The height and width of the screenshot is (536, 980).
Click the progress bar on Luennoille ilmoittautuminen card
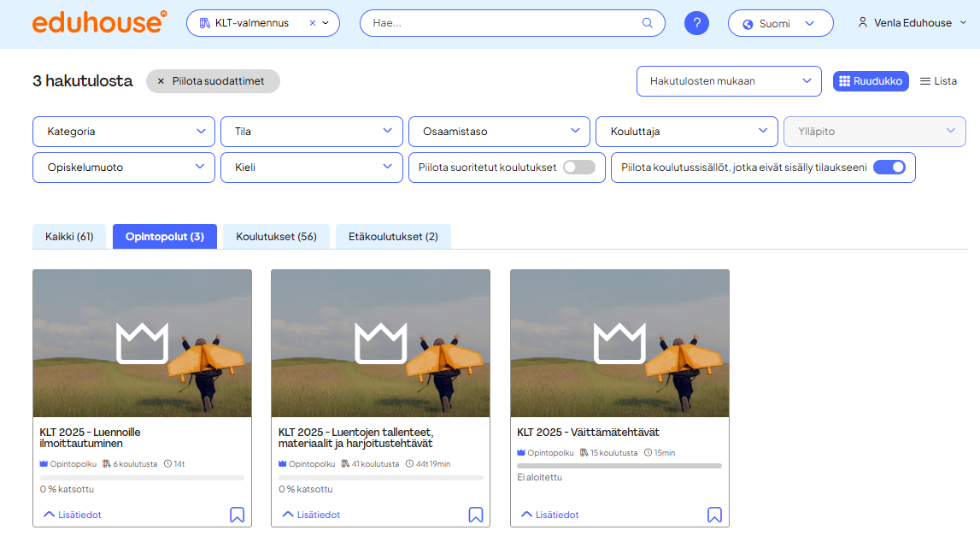(142, 478)
